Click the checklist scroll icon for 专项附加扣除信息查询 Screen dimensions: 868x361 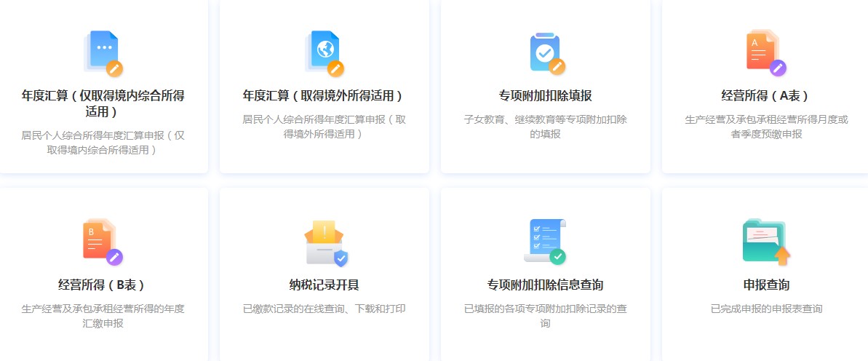tap(545, 242)
